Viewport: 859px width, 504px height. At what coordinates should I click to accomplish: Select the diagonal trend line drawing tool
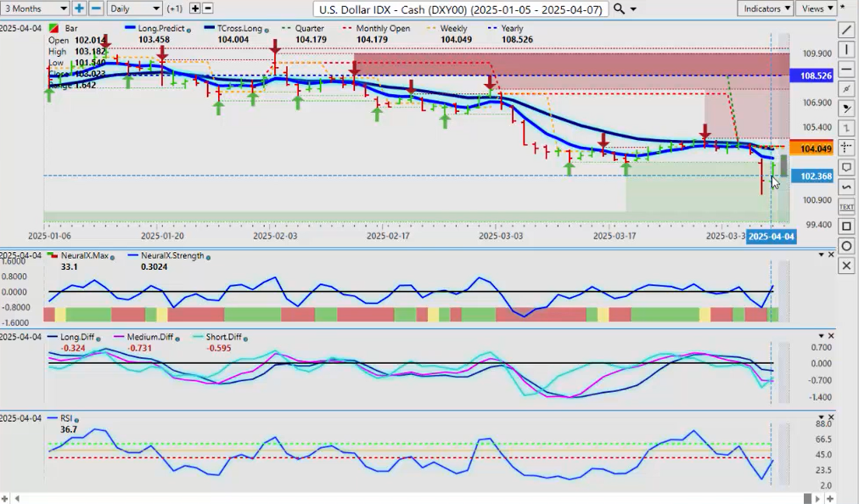click(846, 30)
